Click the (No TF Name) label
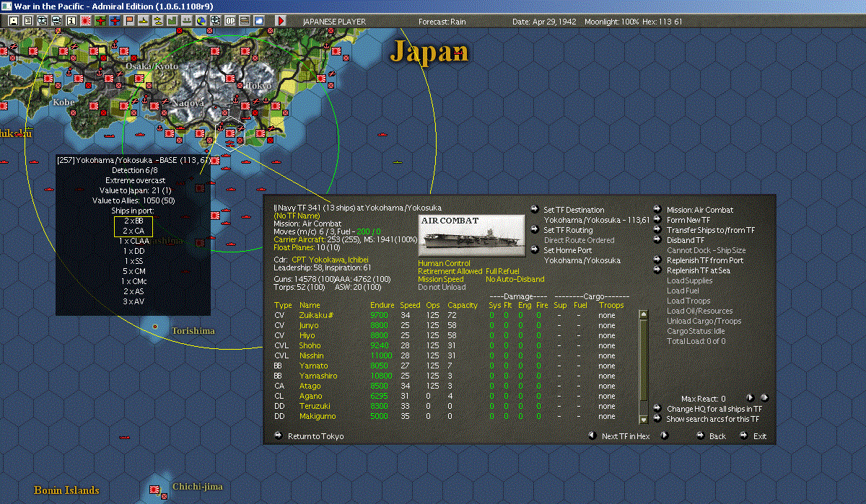This screenshot has height=504, width=866. coord(295,216)
